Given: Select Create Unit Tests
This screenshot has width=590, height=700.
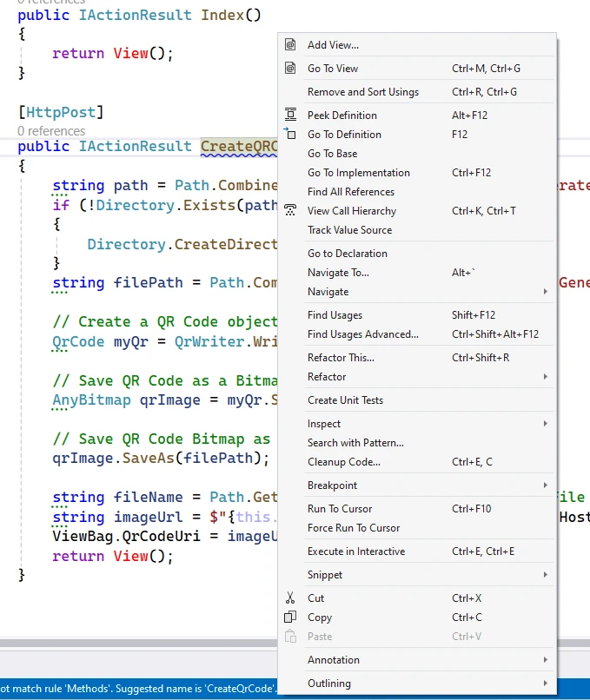Looking at the screenshot, I should [345, 400].
